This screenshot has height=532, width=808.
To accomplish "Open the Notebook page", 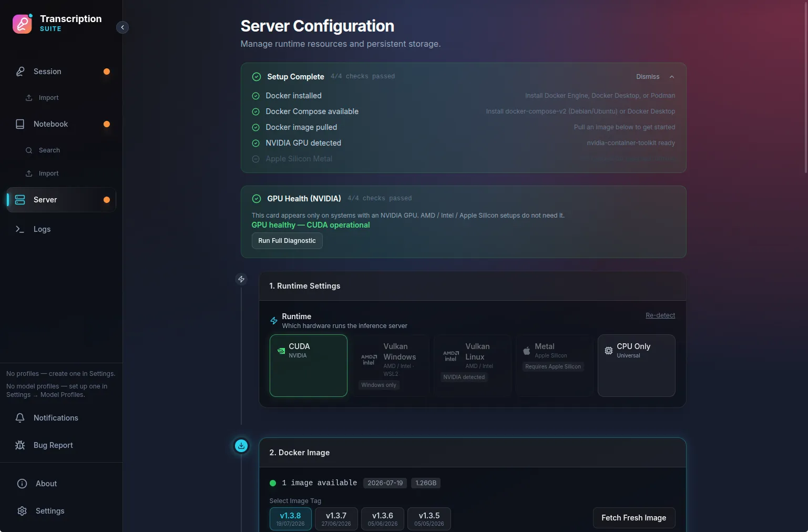I will 62,124.
